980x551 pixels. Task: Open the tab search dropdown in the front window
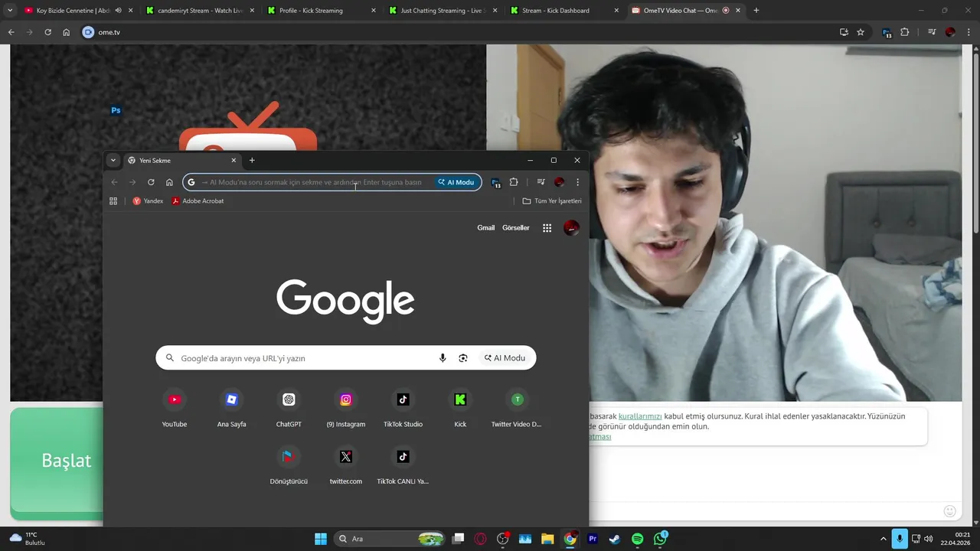pos(113,161)
